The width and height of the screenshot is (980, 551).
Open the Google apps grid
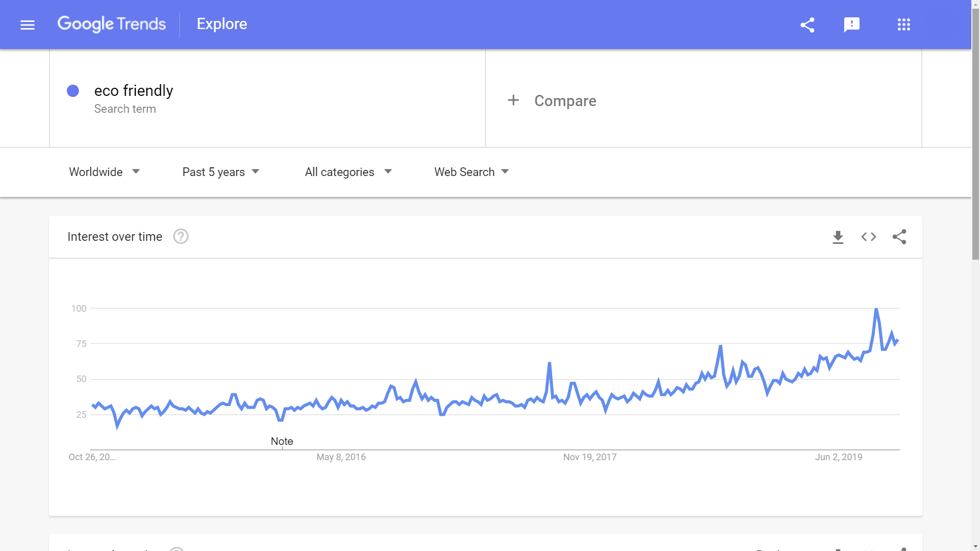tap(904, 24)
